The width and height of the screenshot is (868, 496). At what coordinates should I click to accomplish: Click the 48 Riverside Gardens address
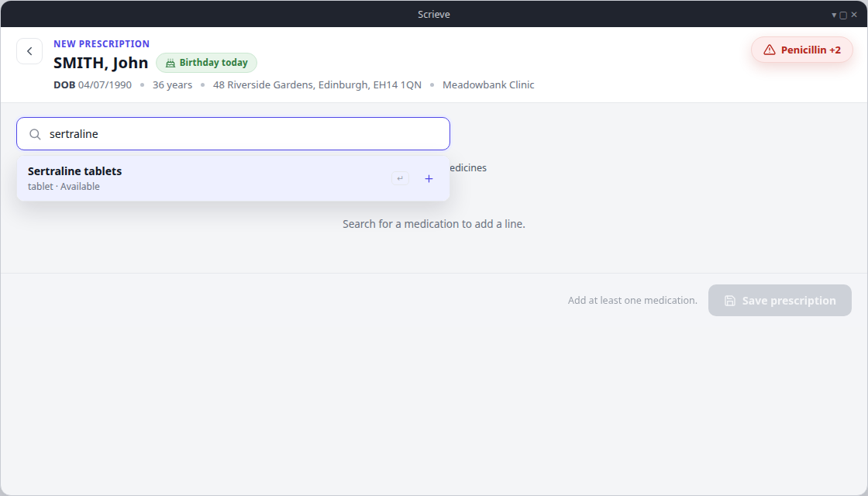[317, 84]
